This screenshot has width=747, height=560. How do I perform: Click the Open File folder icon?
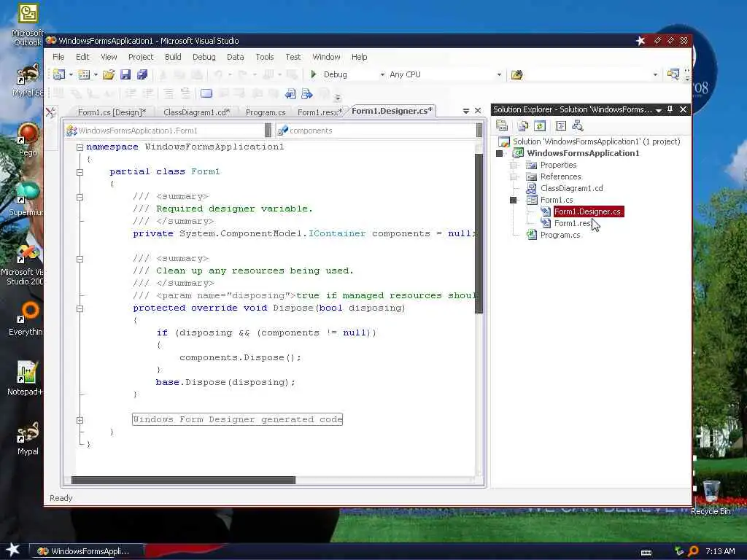[109, 74]
